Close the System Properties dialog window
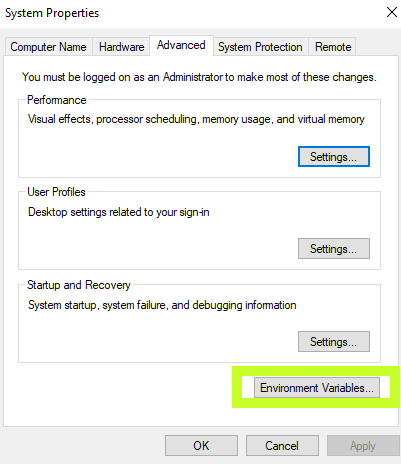 (392, 12)
